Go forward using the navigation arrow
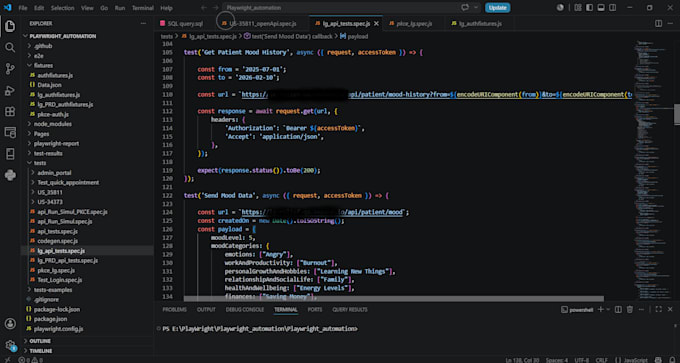The image size is (680, 363). [216, 8]
